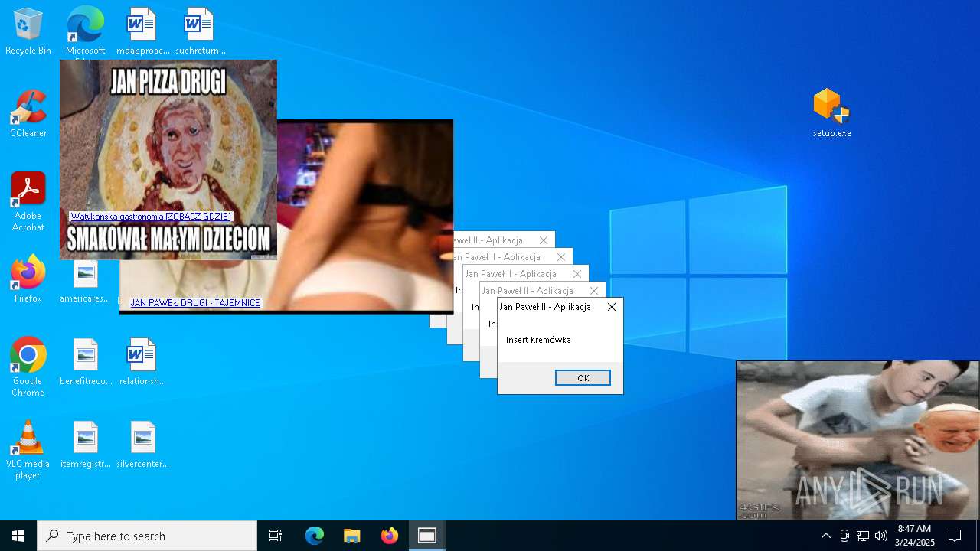Select the Insert Kremówka message text
The height and width of the screenshot is (551, 980).
click(538, 340)
